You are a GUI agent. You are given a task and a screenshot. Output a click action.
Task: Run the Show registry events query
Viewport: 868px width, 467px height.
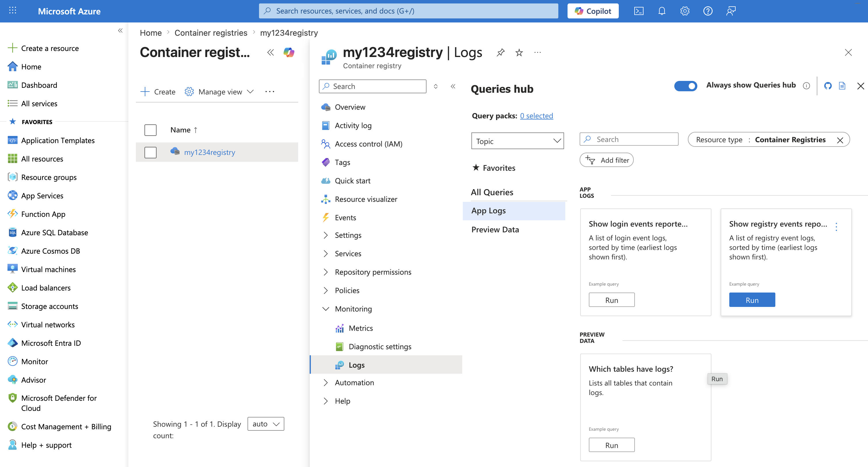[752, 300]
